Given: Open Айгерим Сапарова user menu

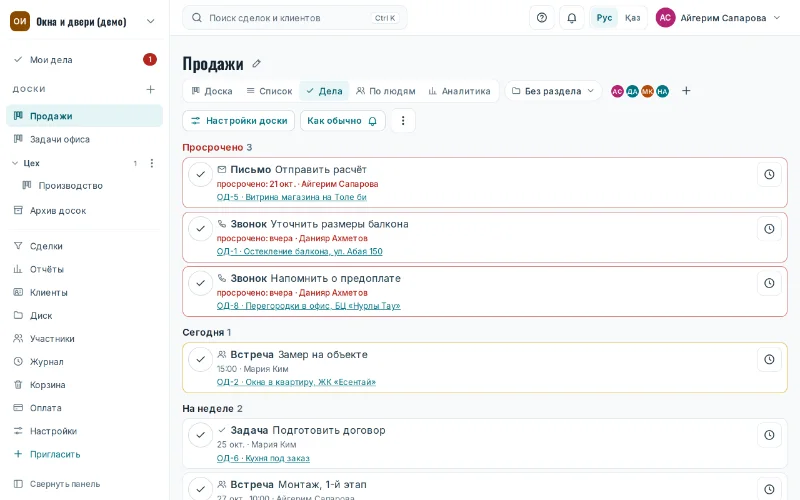Looking at the screenshot, I should tap(718, 18).
